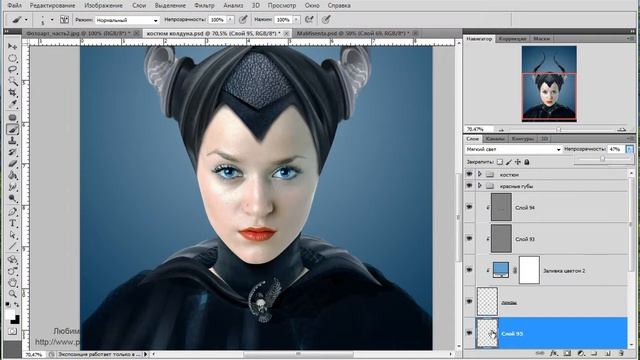Click the layer opacity slider handle
This screenshot has width=640, height=360.
[x=602, y=159]
